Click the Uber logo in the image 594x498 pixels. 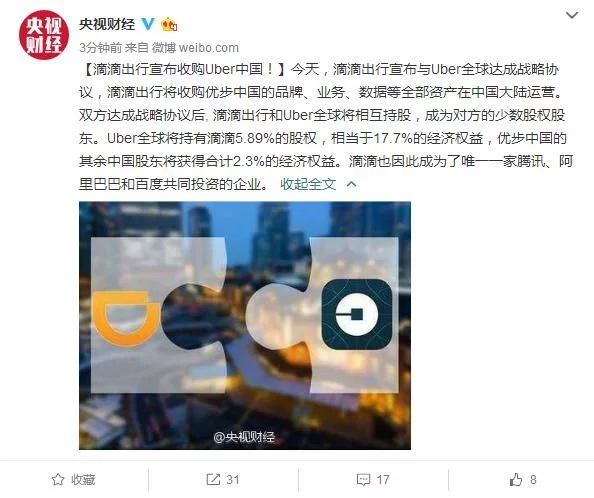click(357, 314)
